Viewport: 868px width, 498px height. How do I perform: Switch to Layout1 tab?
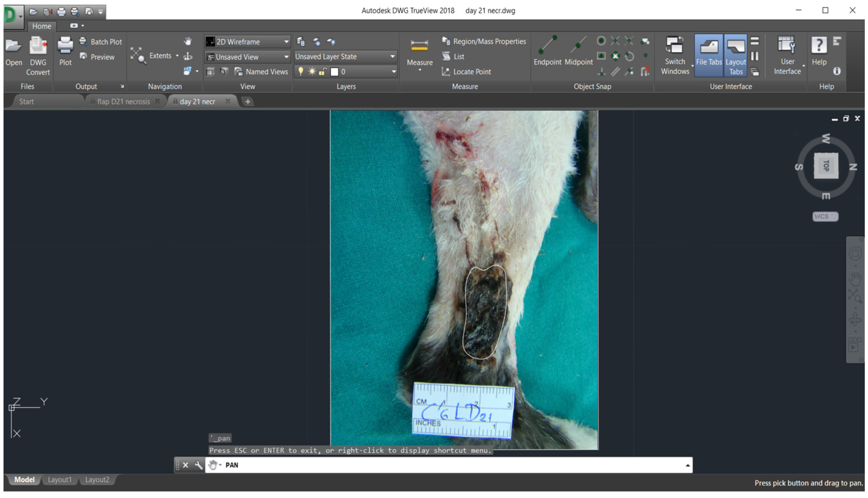[x=60, y=479]
